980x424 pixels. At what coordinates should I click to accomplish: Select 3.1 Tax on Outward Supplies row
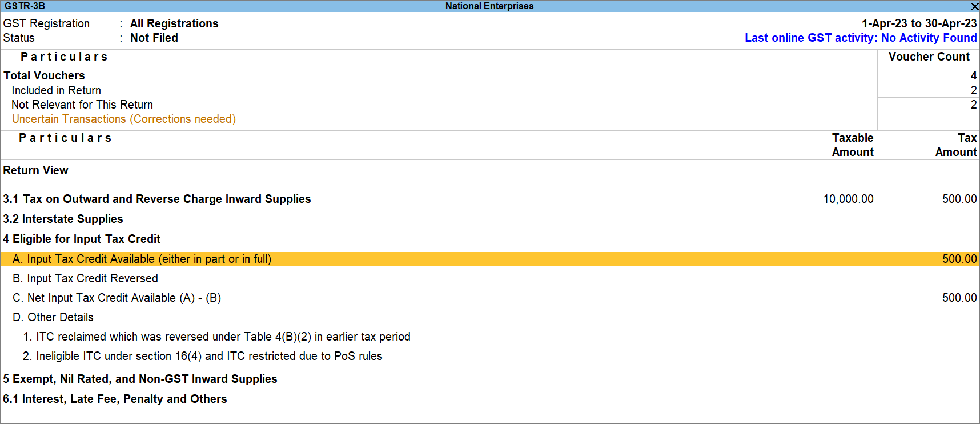[157, 199]
